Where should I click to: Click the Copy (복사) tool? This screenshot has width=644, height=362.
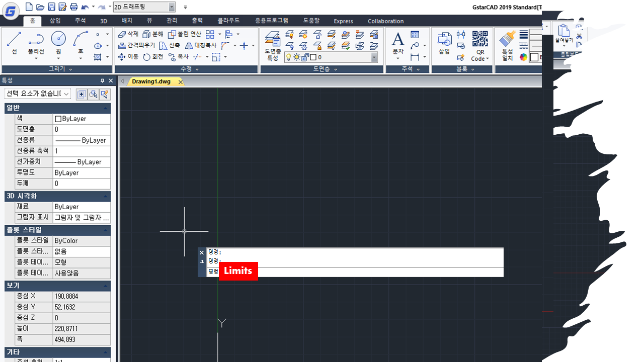point(179,57)
